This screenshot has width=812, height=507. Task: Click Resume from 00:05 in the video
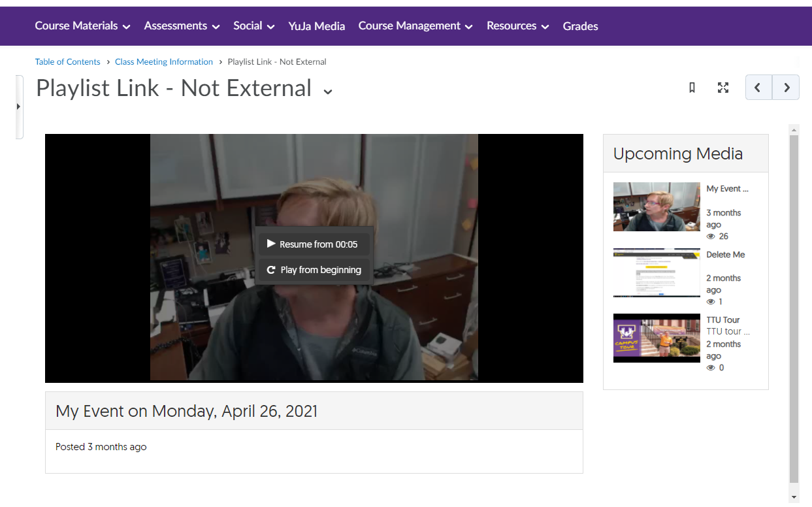pos(314,244)
